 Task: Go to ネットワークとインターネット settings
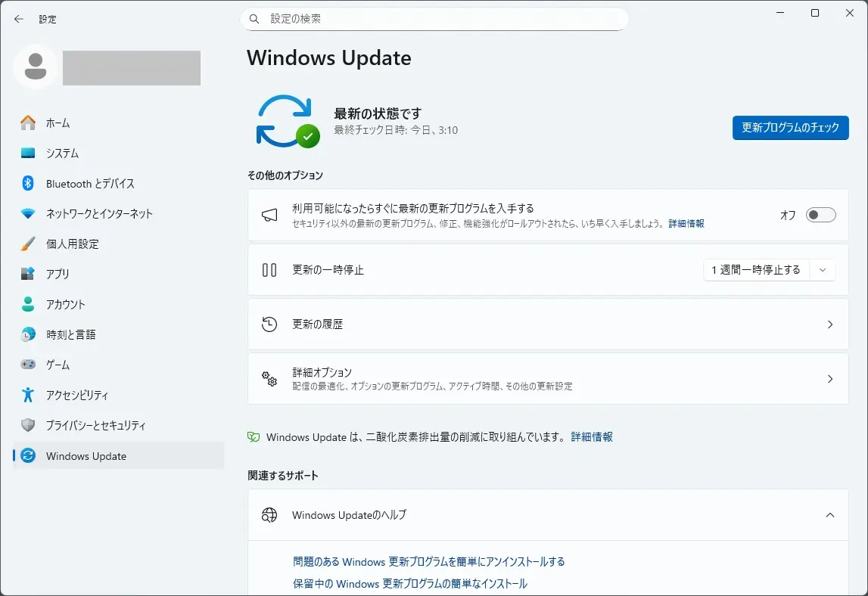[x=119, y=213]
